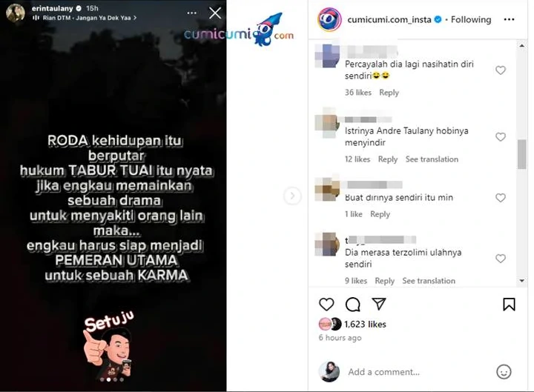Open post options three-dot menu
Image resolution: width=534 pixels, height=392 pixels.
click(509, 19)
